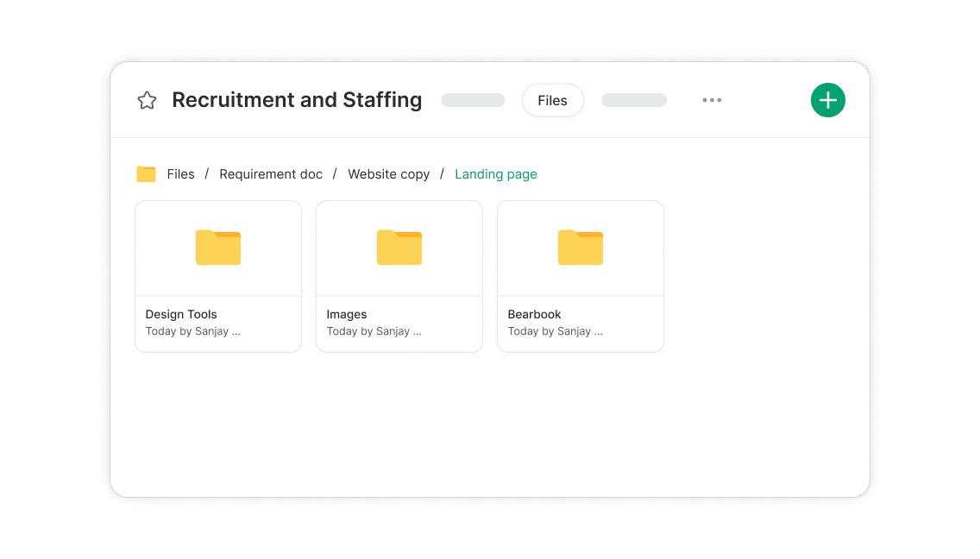The height and width of the screenshot is (559, 980).
Task: Open the Images folder icon
Action: coord(399,248)
